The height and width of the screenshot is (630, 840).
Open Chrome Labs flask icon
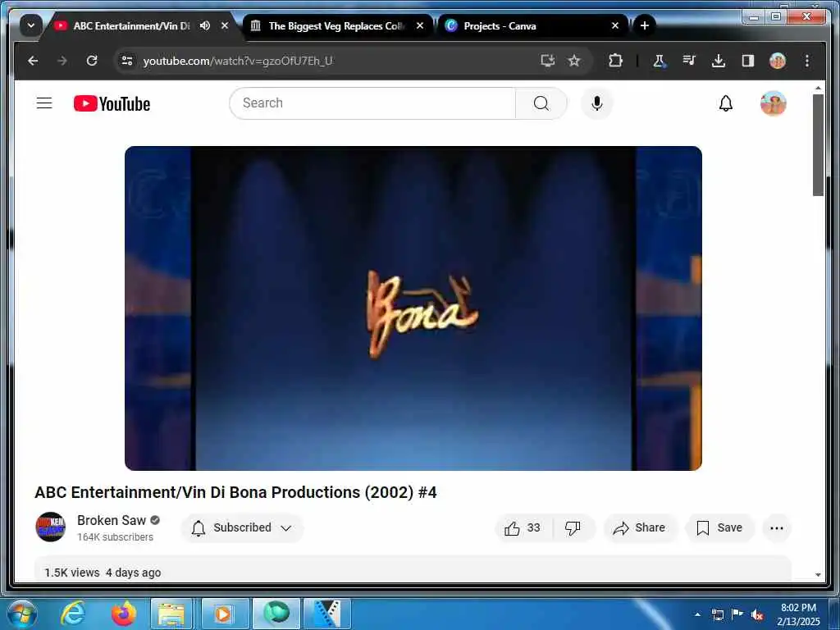pos(660,61)
